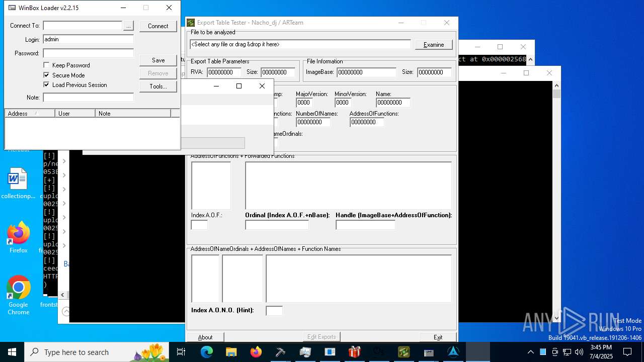The image size is (644, 362).
Task: Show hidden system tray icons
Action: coord(530,352)
